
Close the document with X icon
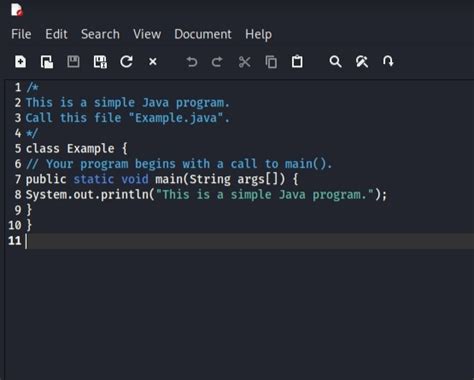click(153, 62)
